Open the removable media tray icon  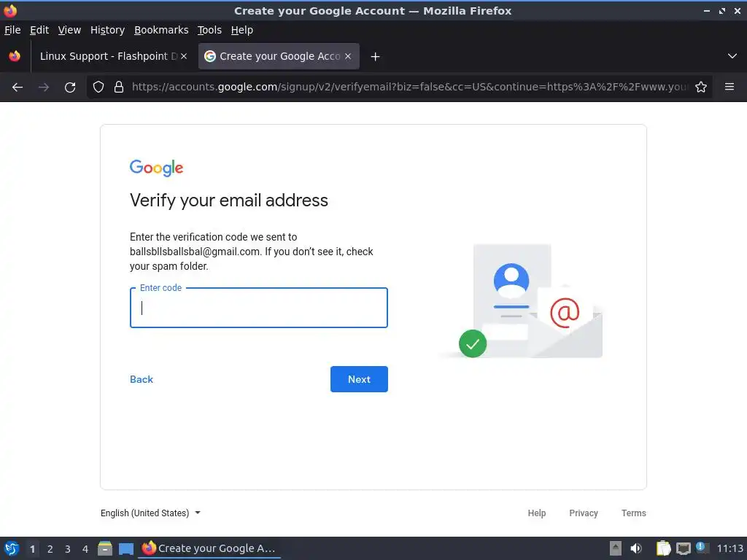(616, 548)
